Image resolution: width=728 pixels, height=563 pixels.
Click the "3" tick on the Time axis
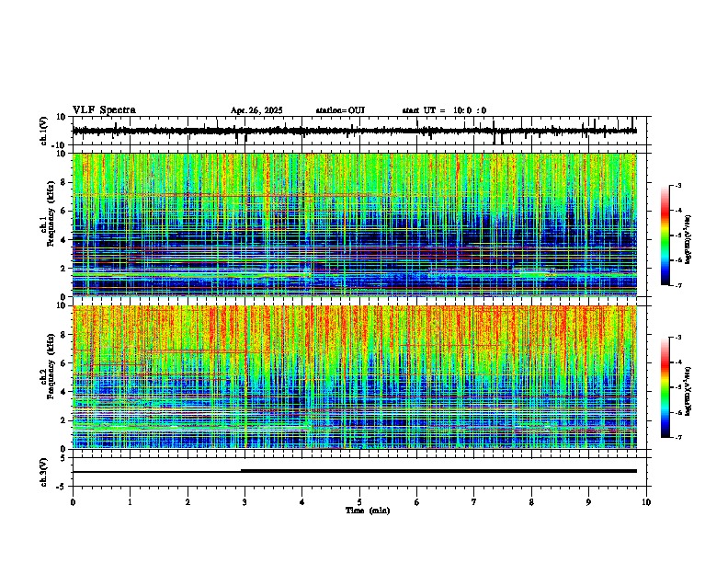245,502
